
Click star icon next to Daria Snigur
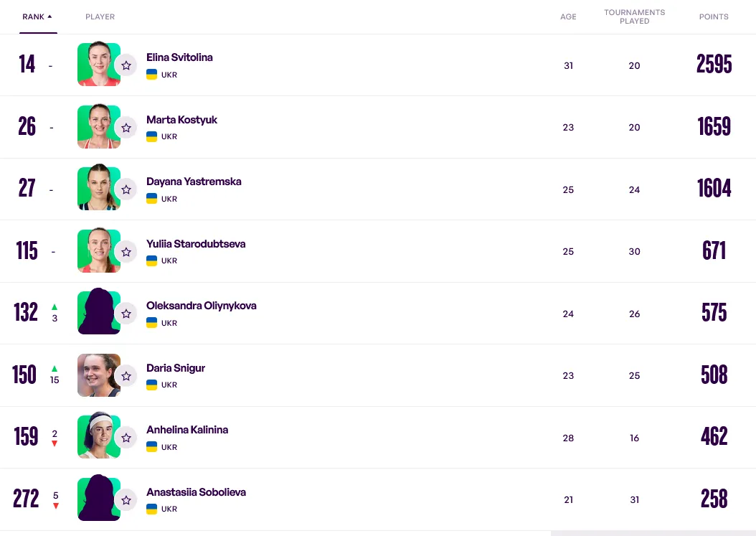[x=126, y=375]
